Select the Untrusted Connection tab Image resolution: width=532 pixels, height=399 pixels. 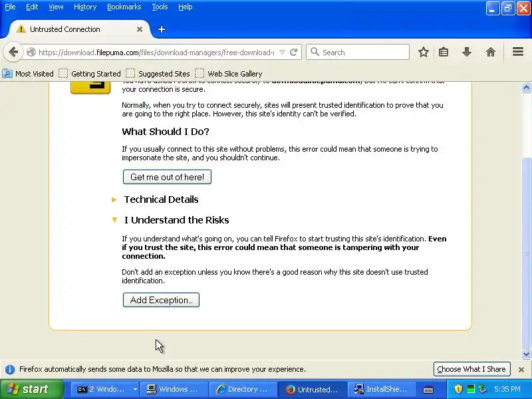[x=79, y=29]
